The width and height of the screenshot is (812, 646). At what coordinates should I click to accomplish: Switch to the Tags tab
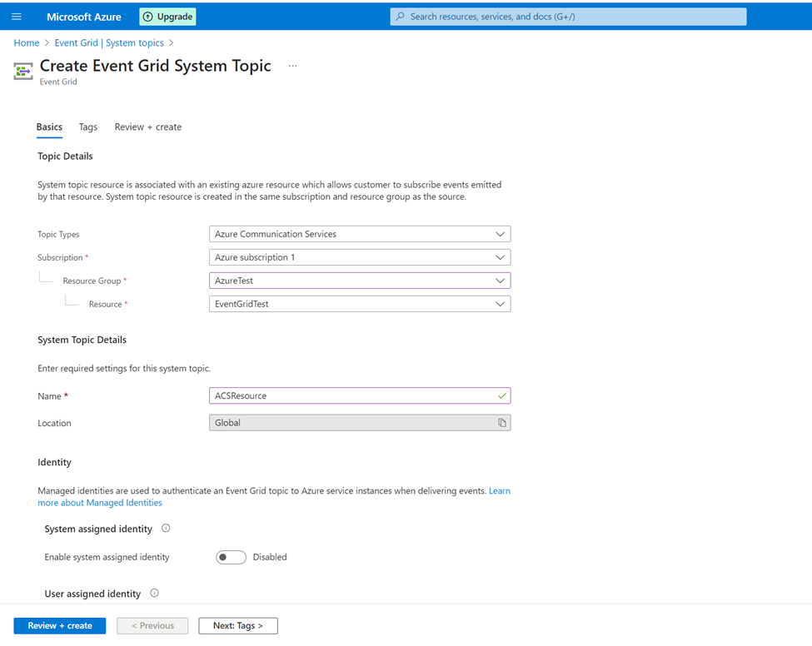coord(88,127)
